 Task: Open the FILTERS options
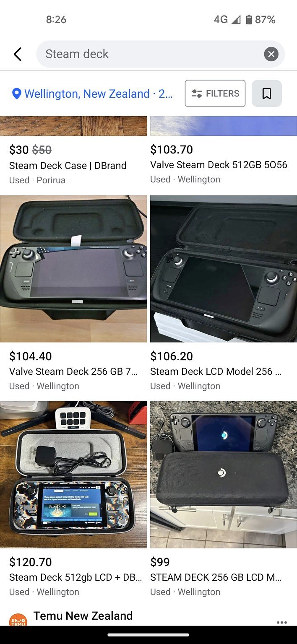coord(215,93)
